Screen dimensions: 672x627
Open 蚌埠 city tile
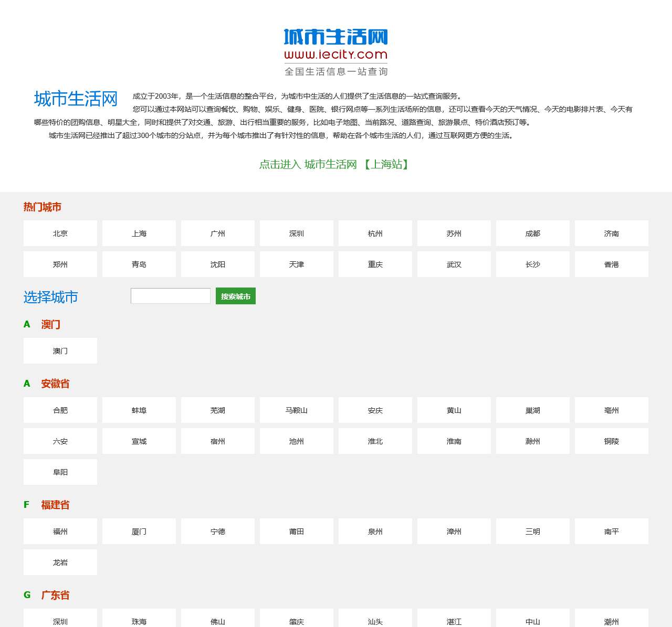[x=139, y=410]
